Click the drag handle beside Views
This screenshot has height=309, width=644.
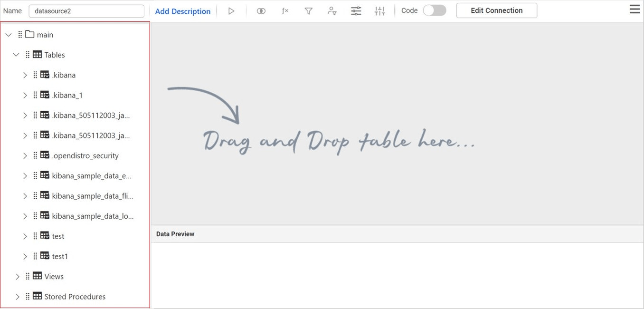tap(28, 276)
